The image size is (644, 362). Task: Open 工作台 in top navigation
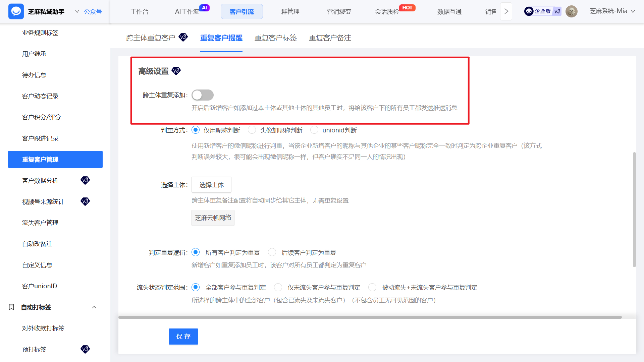pyautogui.click(x=139, y=12)
